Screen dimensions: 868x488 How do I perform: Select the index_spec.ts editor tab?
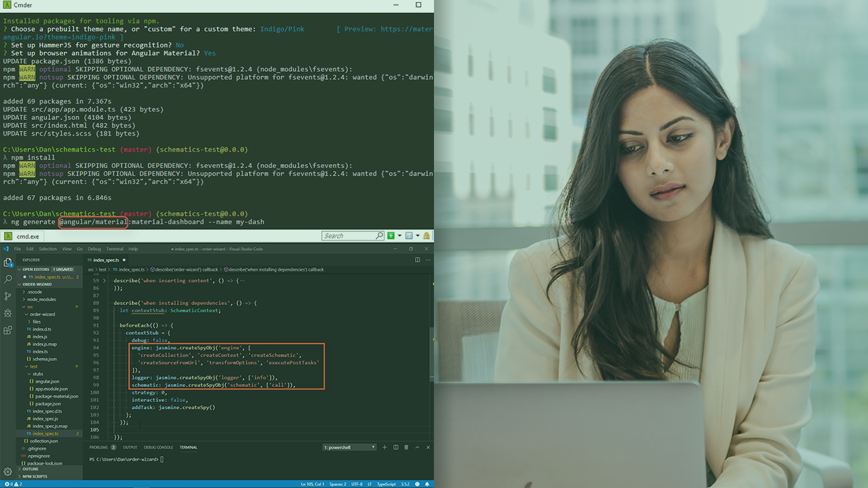click(106, 260)
